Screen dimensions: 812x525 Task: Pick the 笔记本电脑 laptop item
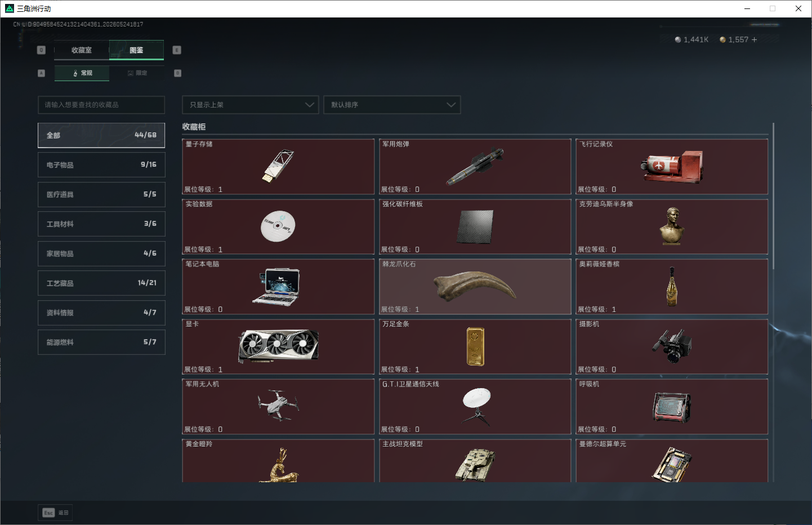tap(278, 287)
